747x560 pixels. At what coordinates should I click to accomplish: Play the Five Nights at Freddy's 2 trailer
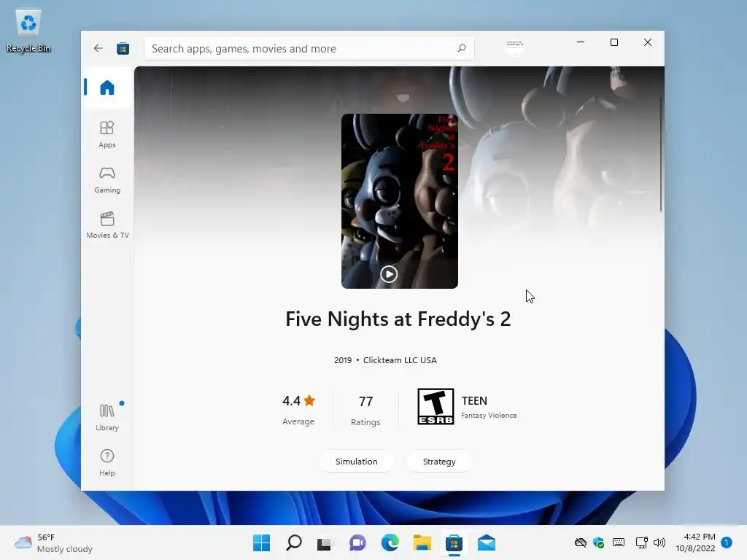click(389, 274)
